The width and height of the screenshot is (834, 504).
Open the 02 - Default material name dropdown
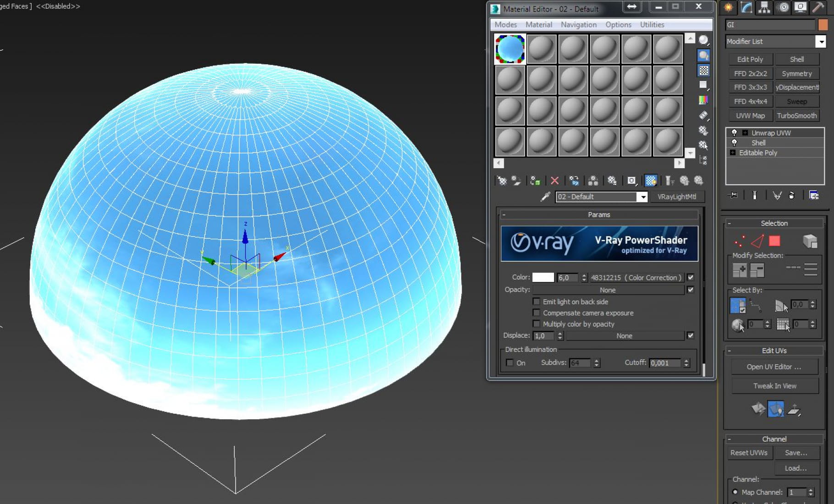coord(642,197)
